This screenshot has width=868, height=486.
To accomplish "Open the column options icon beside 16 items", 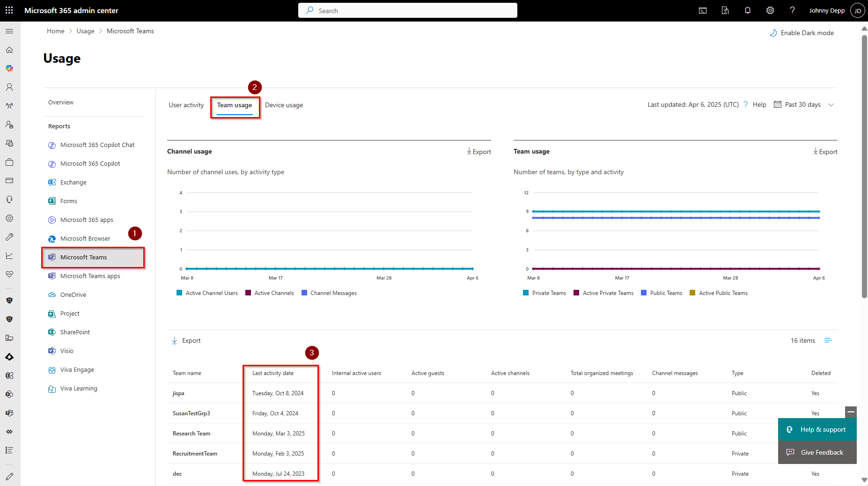I will tap(828, 340).
